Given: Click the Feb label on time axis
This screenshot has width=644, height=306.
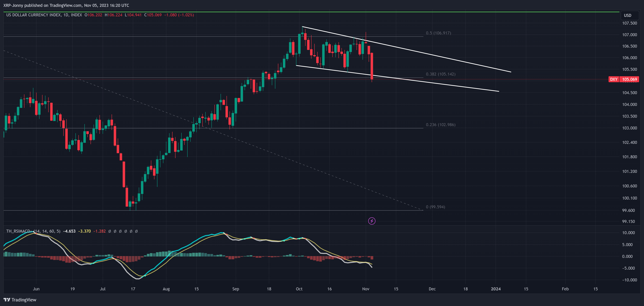Looking at the screenshot, I should coord(565,289).
